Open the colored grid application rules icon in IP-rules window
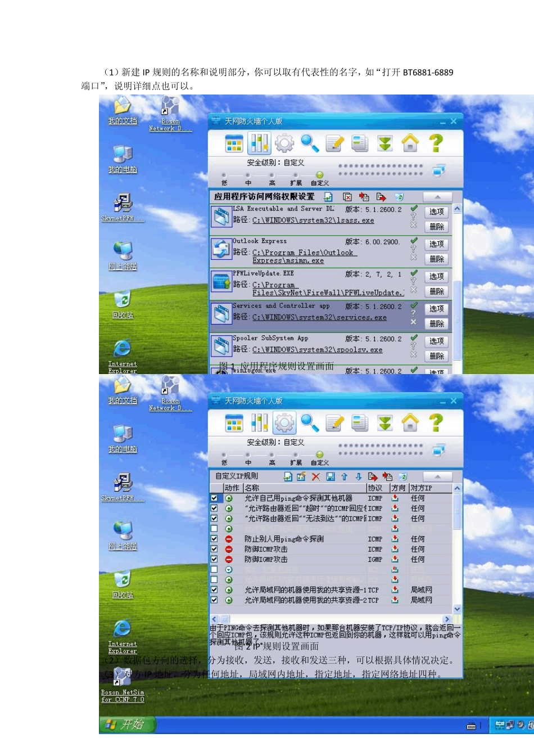The height and width of the screenshot is (756, 534). click(x=234, y=422)
